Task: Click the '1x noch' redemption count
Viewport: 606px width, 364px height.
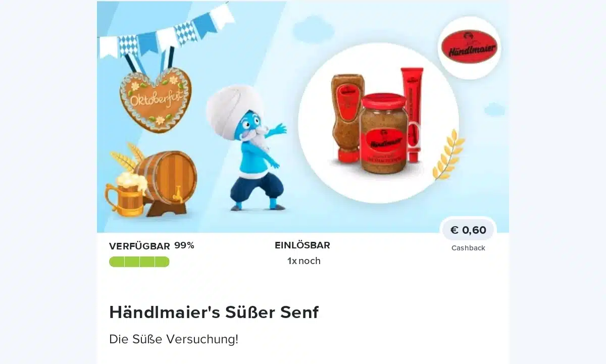Action: click(x=304, y=261)
